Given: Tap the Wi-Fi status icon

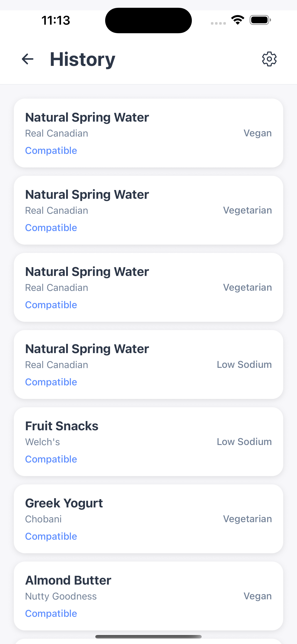Looking at the screenshot, I should [238, 20].
